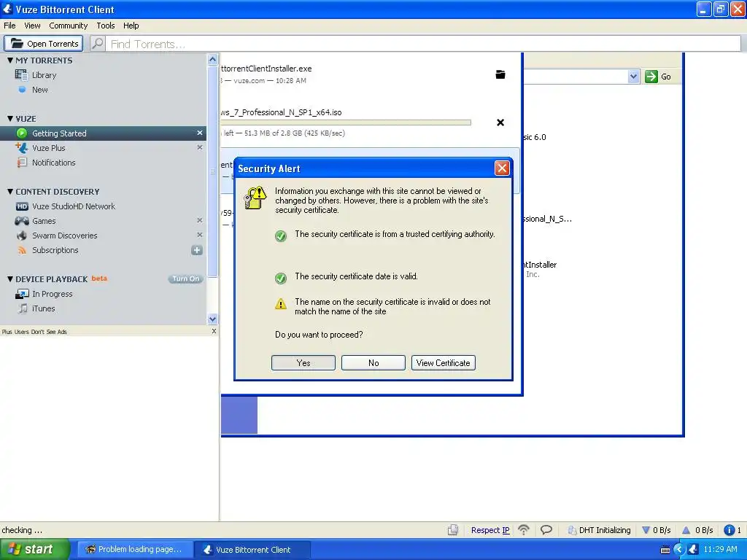This screenshot has width=747, height=560.
Task: Click the Windows start button
Action: (35, 549)
